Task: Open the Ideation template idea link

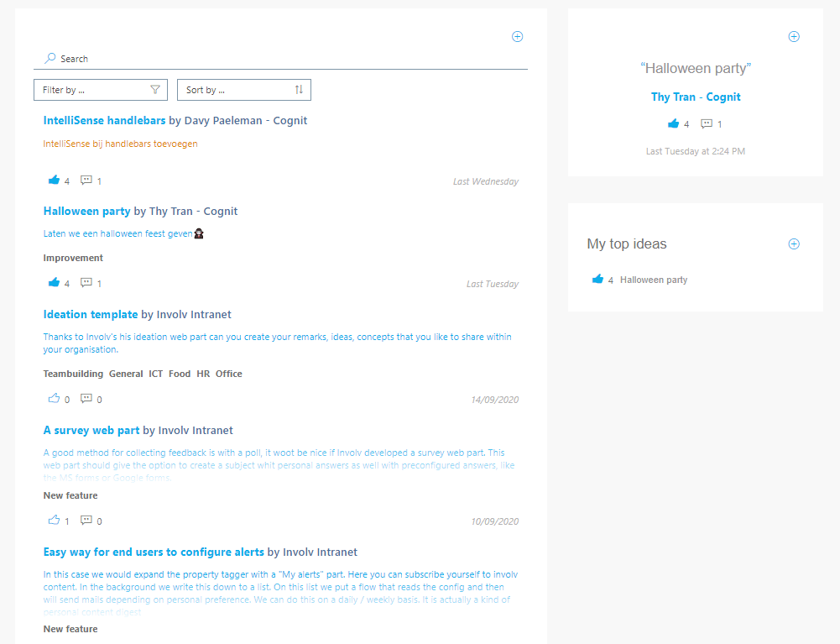Action: point(91,315)
